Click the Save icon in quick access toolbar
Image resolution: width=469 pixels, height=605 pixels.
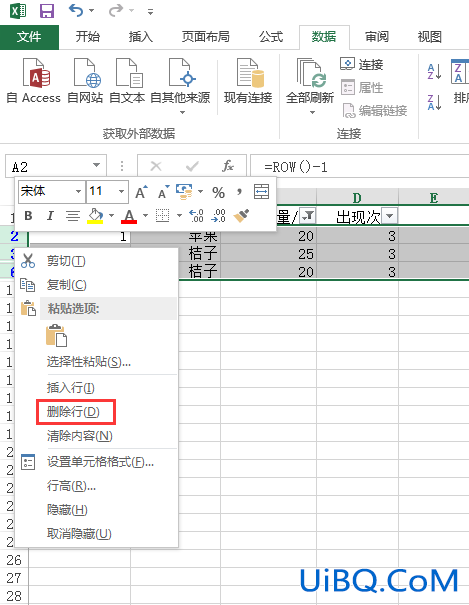(x=47, y=10)
